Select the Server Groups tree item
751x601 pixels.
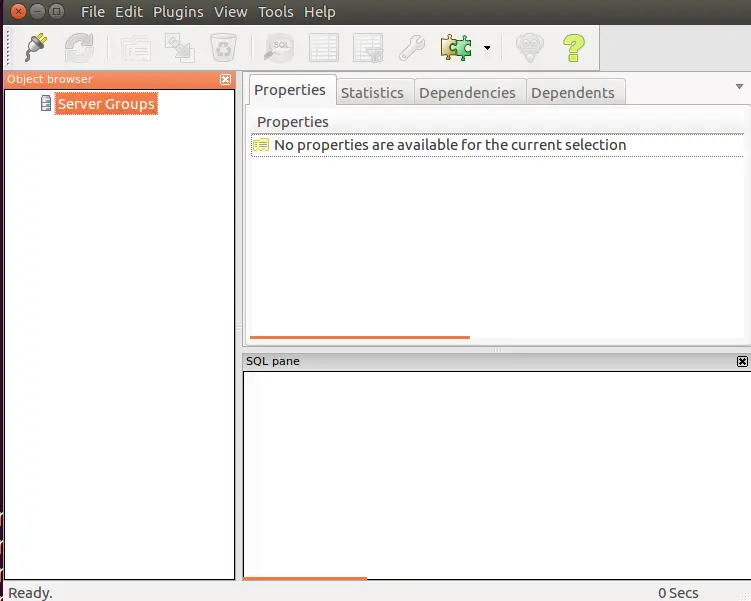[x=106, y=104]
